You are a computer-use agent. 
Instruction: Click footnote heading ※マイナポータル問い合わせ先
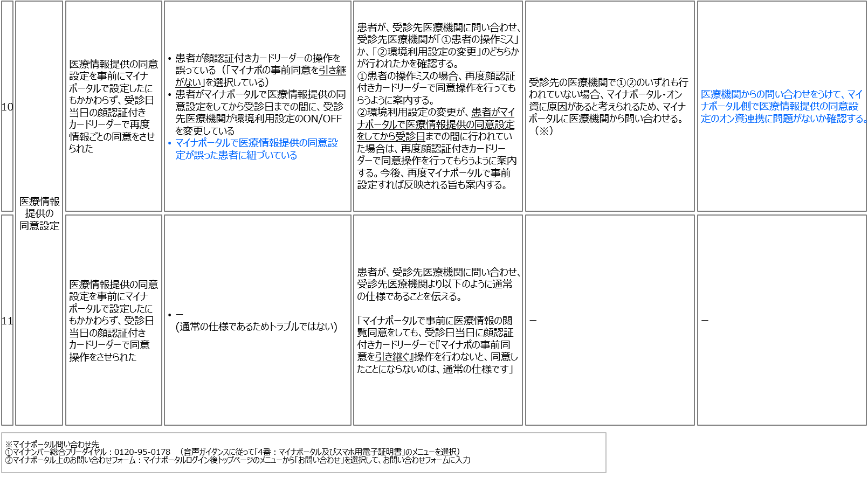(52, 445)
